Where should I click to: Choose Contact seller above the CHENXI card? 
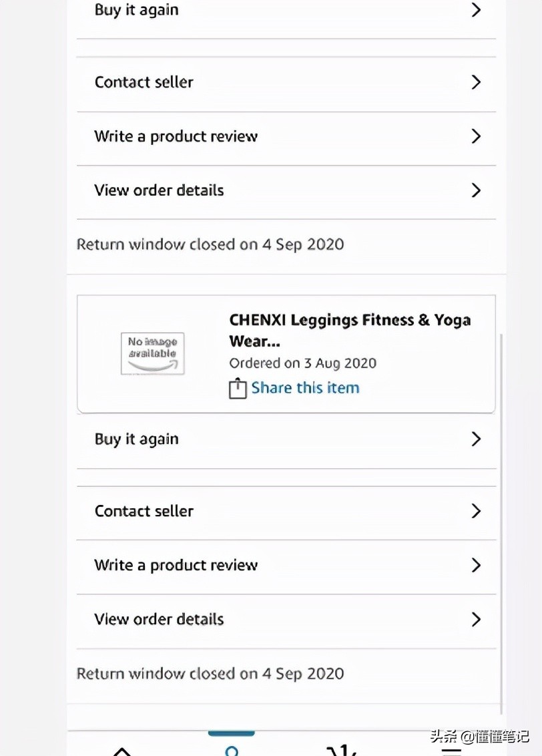pos(144,82)
